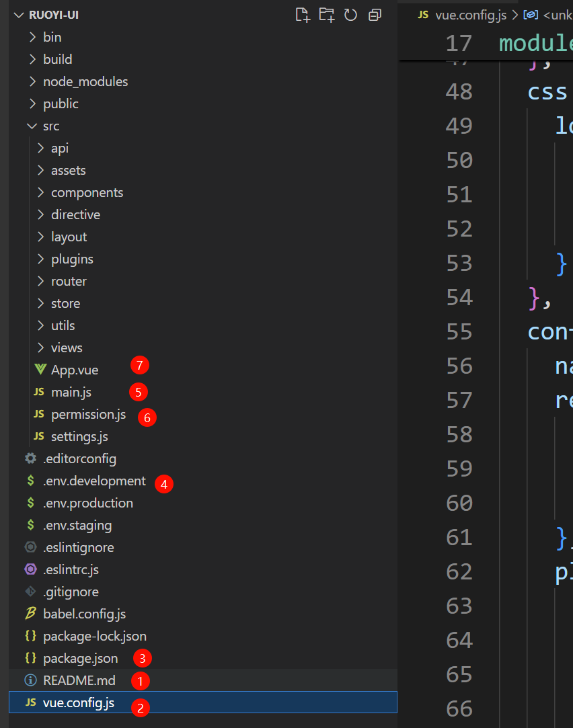Click the New File icon in explorer header
Viewport: 573px width, 728px height.
(303, 15)
